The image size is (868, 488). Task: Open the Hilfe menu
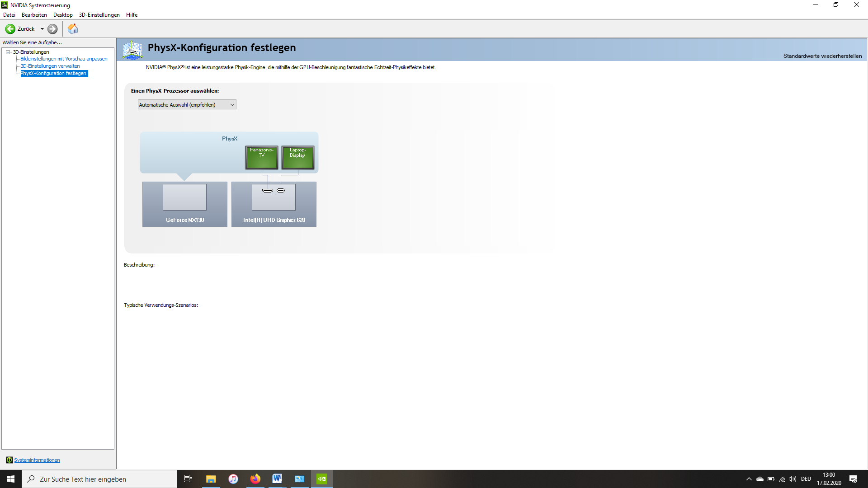pos(132,15)
